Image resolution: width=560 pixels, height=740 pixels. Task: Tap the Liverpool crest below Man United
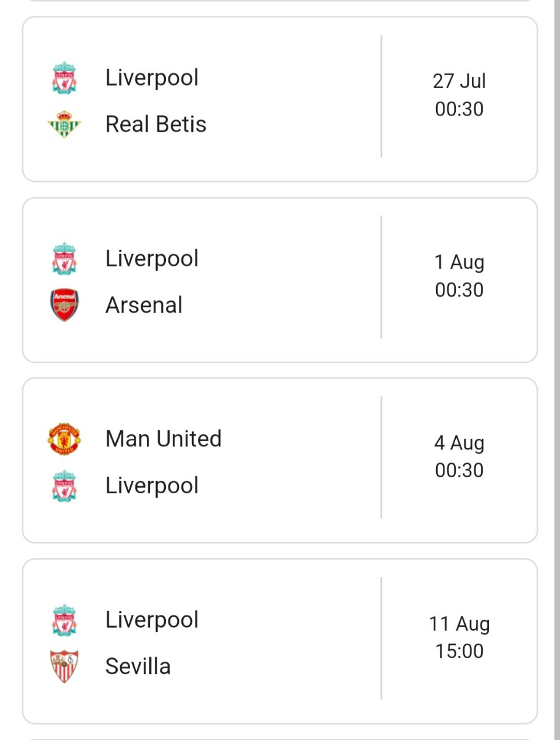[x=64, y=486]
